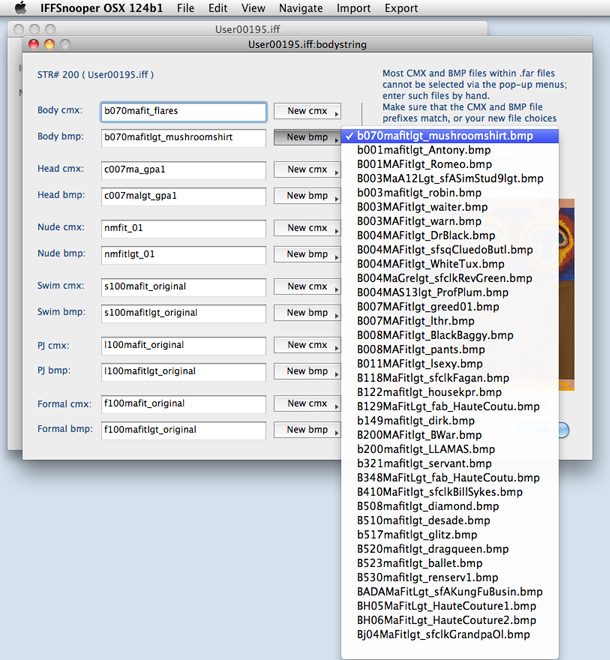Open New cmx popup for Formal cmx
This screenshot has width=610, height=660.
307,404
